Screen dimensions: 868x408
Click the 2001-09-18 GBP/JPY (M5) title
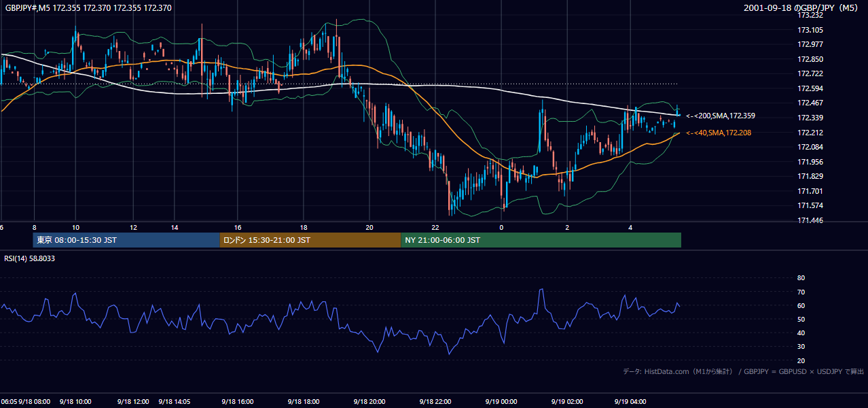coord(801,8)
